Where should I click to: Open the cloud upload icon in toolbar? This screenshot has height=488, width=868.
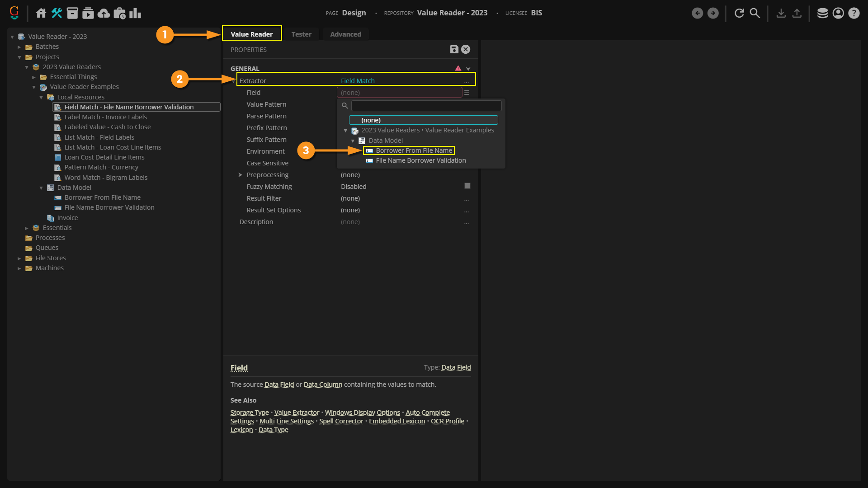click(x=104, y=13)
